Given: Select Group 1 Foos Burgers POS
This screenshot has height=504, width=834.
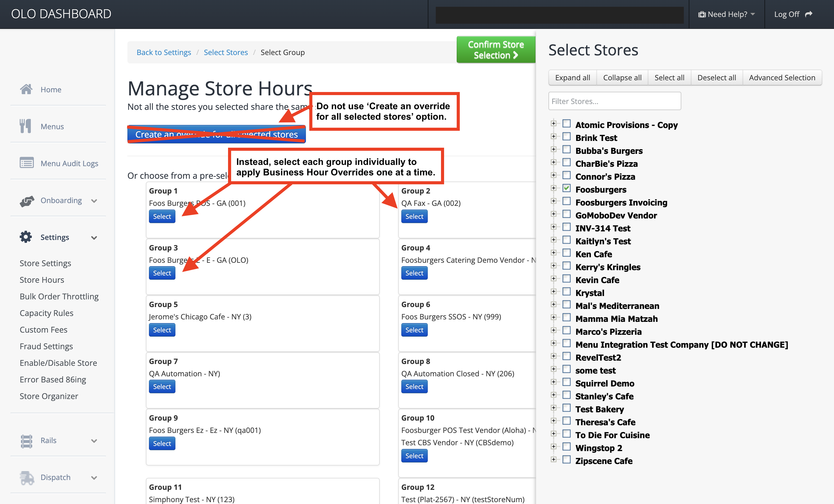Looking at the screenshot, I should tap(162, 216).
